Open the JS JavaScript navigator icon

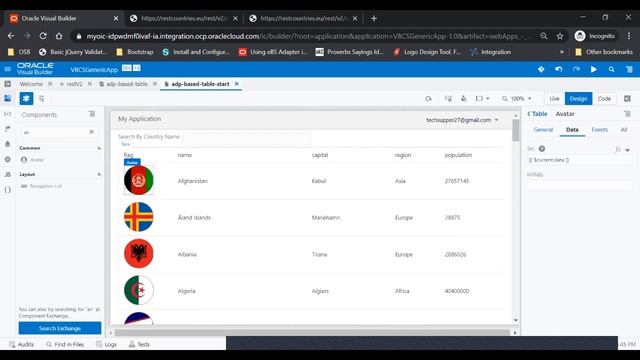pyautogui.click(x=7, y=174)
